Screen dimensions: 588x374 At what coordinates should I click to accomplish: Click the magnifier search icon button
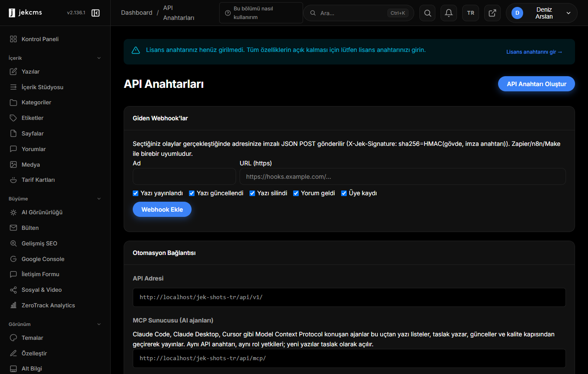pos(428,13)
